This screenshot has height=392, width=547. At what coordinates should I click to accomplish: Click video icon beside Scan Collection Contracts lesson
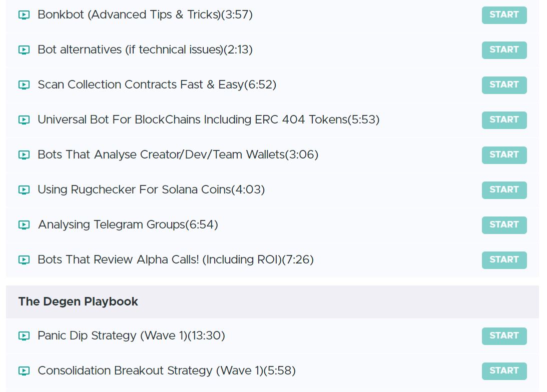24,85
